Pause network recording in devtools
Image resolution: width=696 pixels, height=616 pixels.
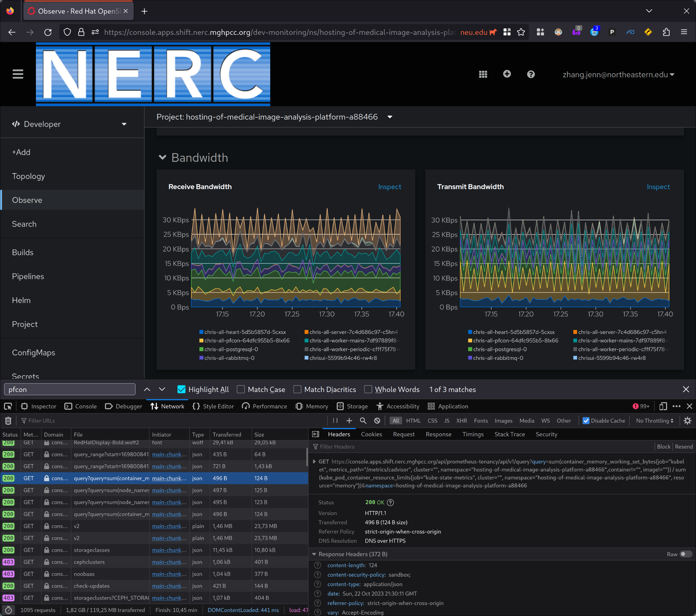pyautogui.click(x=335, y=421)
